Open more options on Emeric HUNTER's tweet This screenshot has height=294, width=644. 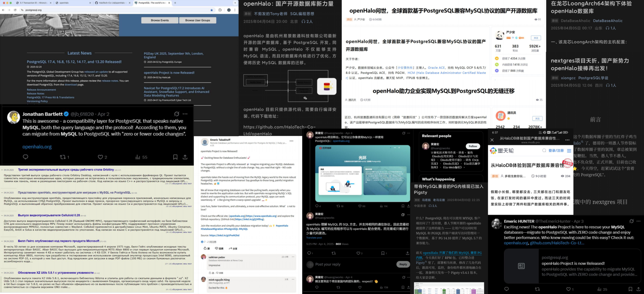pos(638,221)
